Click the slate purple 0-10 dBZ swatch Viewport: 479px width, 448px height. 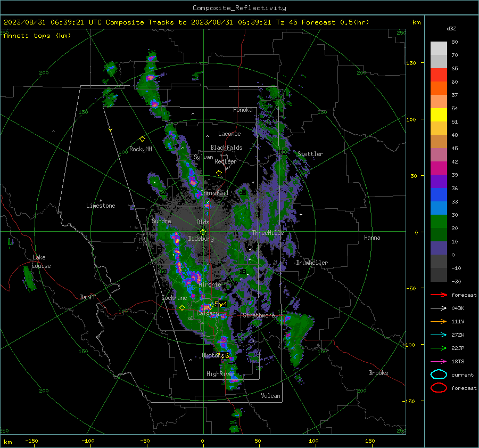(x=439, y=248)
